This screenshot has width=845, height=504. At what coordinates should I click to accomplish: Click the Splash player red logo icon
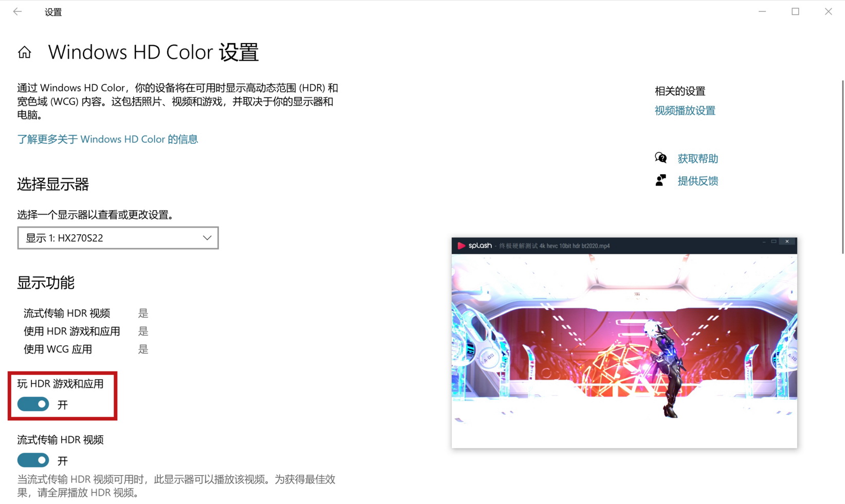461,246
